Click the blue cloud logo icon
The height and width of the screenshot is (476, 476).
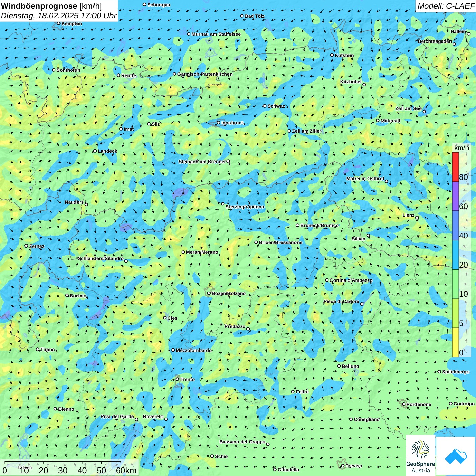click(x=456, y=456)
